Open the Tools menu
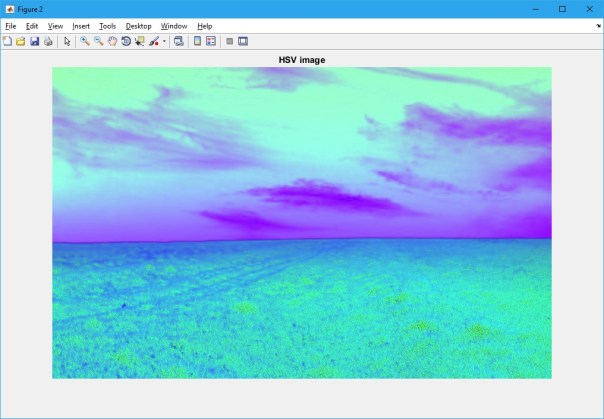This screenshot has height=419, width=604. coord(107,25)
